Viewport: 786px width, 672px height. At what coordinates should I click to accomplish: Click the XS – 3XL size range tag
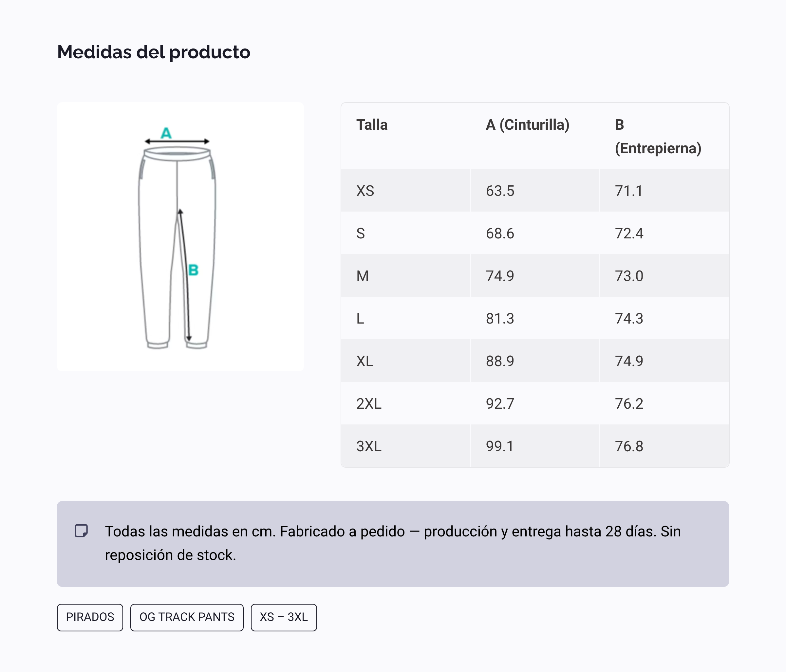pos(283,617)
